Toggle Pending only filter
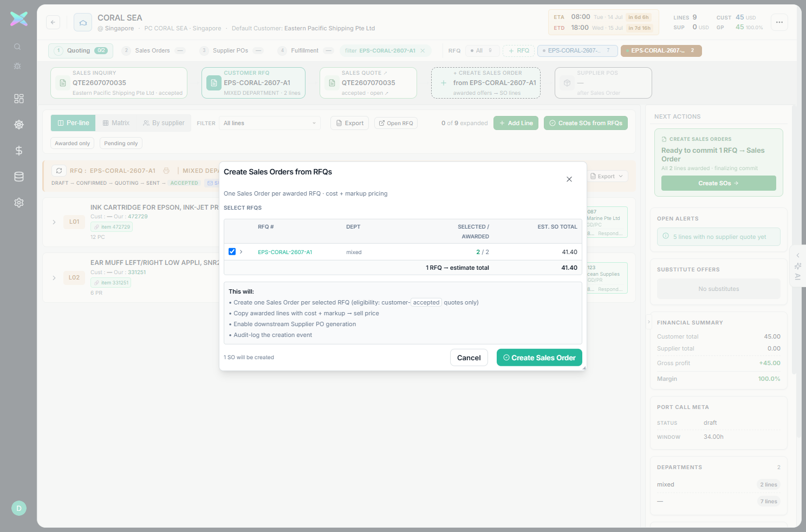The height and width of the screenshot is (532, 806). [x=121, y=144]
